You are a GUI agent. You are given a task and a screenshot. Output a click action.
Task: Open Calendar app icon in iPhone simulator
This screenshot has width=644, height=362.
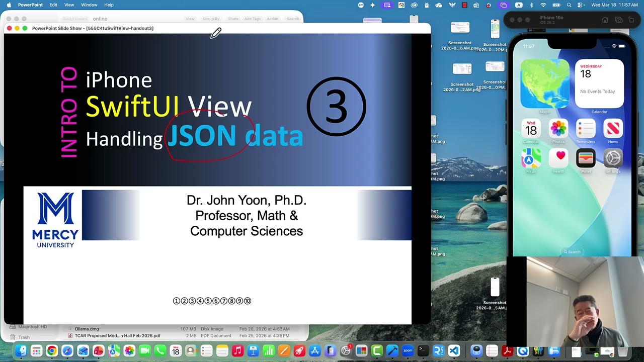(x=531, y=129)
